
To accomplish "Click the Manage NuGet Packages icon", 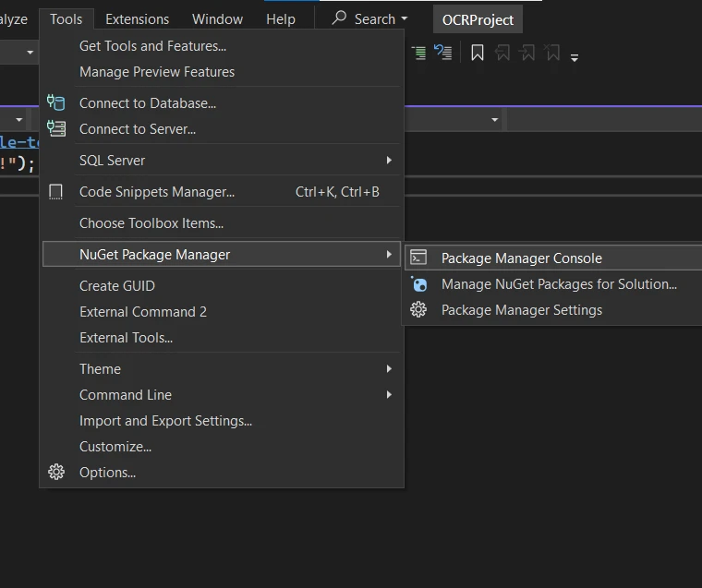I will click(x=418, y=284).
